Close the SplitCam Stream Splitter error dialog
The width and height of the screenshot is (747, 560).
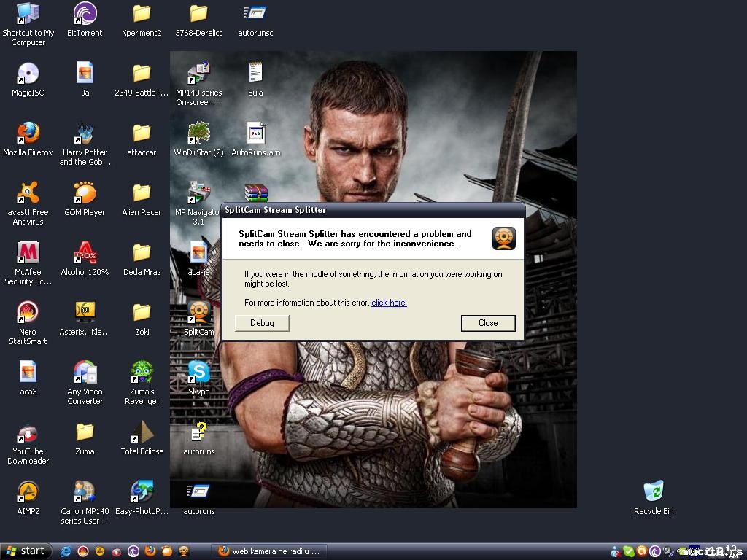point(488,323)
